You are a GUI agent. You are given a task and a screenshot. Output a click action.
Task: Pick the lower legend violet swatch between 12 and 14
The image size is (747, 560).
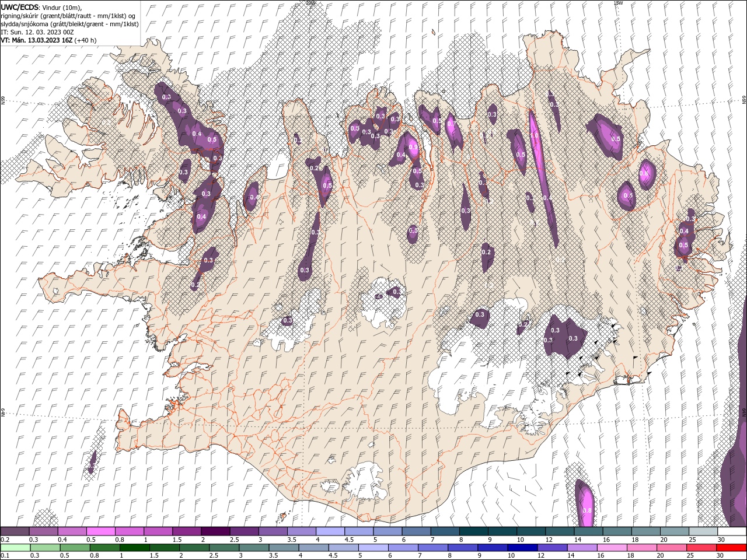552,548
